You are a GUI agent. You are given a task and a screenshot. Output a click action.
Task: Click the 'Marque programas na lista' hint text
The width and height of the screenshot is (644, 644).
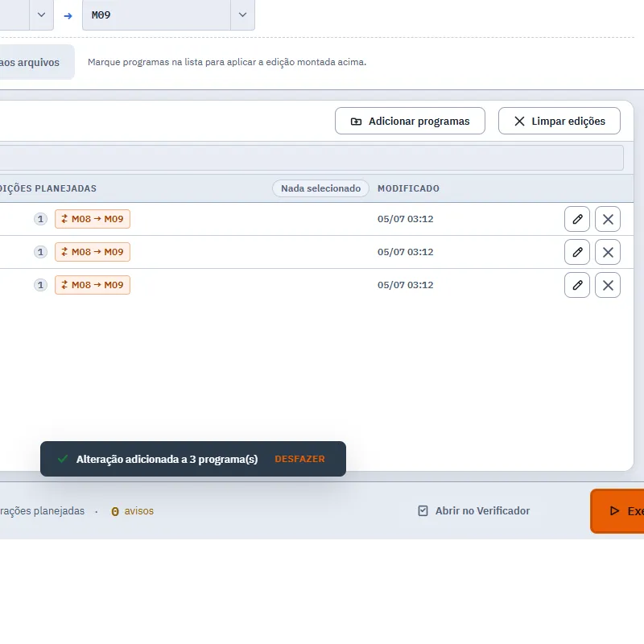click(227, 62)
